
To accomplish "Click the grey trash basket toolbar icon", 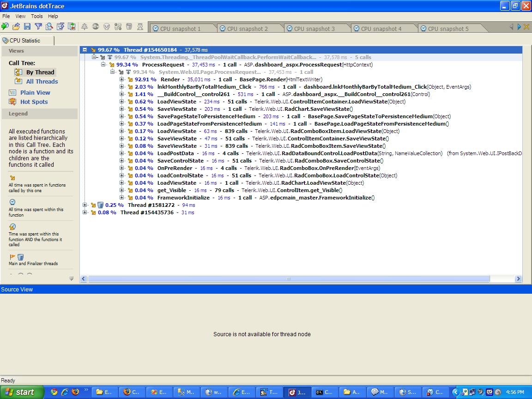I will 129,26.
